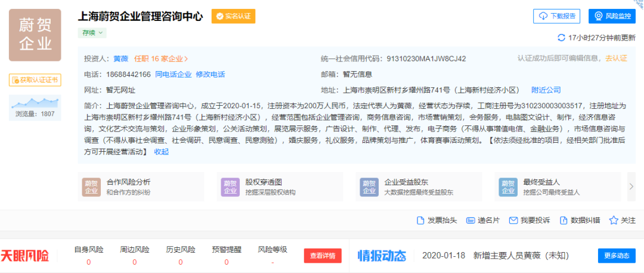The width and height of the screenshot is (644, 273).
Task: Click the refresh icon beside update time
Action: click(x=561, y=38)
